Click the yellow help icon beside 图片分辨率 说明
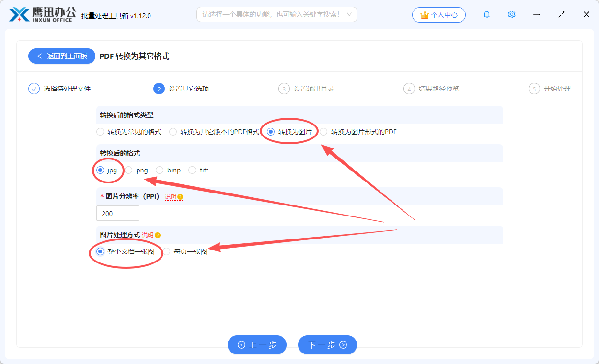 pyautogui.click(x=180, y=197)
